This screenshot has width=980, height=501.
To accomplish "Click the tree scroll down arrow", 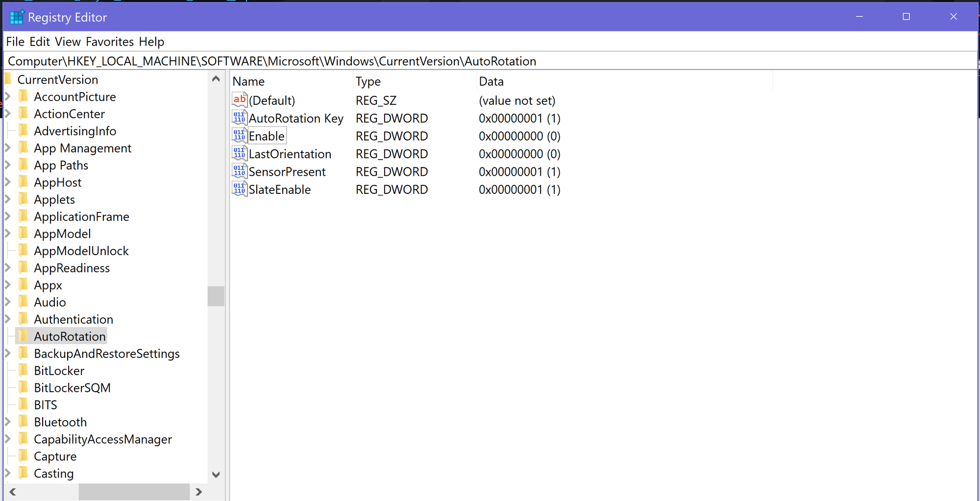I will pyautogui.click(x=216, y=475).
